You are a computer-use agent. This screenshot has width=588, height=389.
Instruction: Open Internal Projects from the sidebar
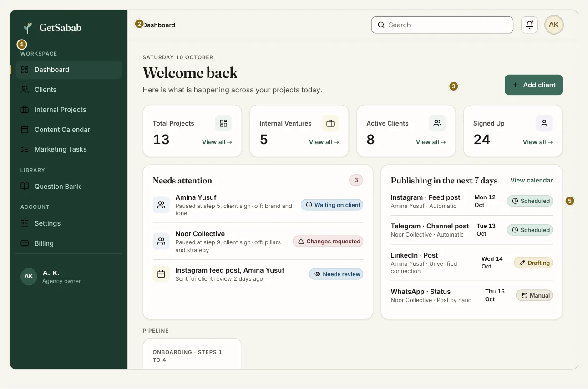pos(69,110)
